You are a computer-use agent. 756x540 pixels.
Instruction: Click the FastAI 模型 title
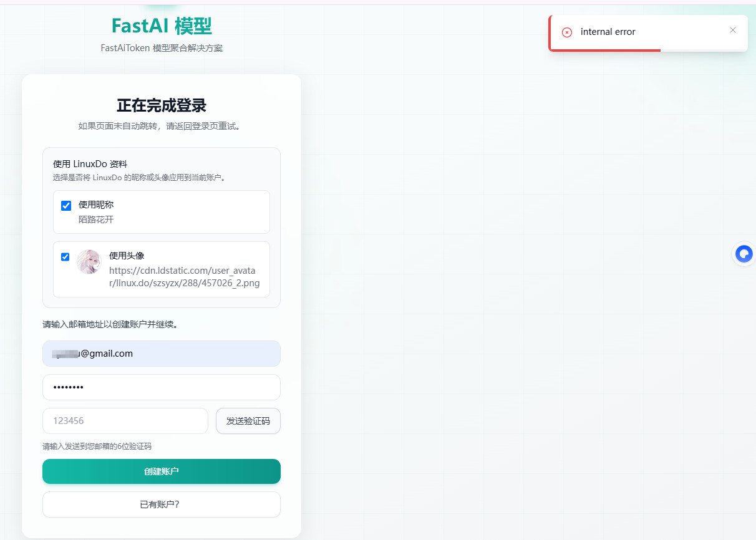pyautogui.click(x=162, y=26)
